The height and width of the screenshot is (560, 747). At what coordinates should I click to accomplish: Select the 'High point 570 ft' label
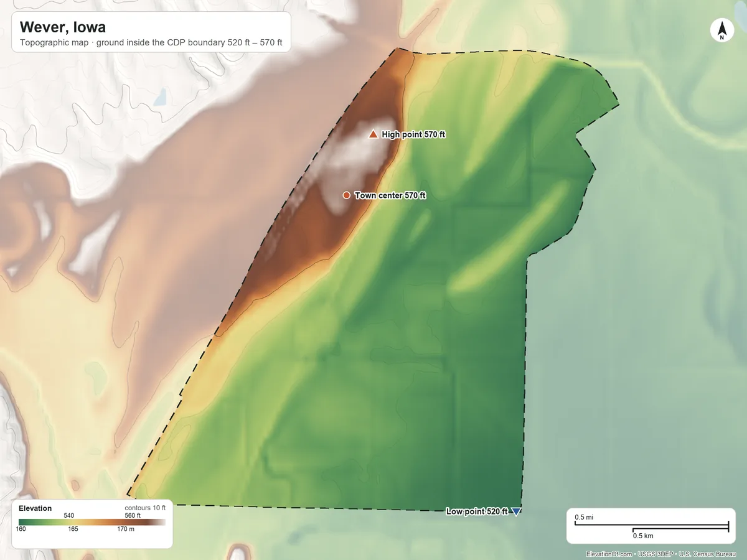pyautogui.click(x=413, y=134)
